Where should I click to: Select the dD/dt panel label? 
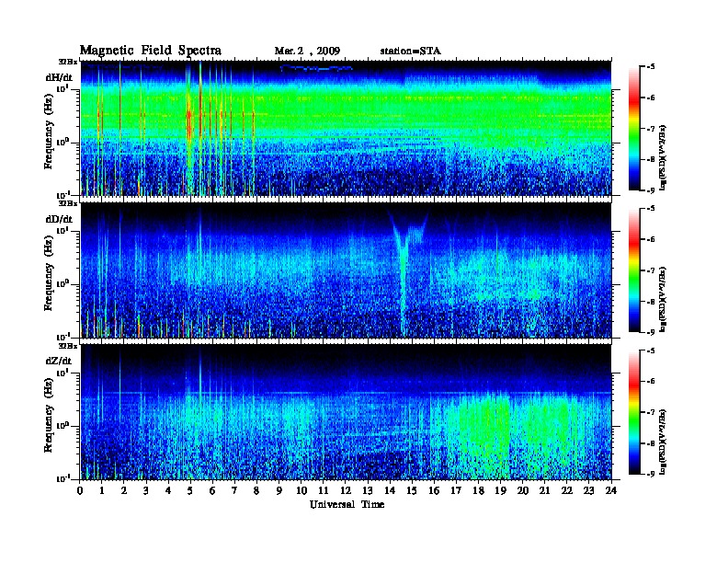[59, 219]
